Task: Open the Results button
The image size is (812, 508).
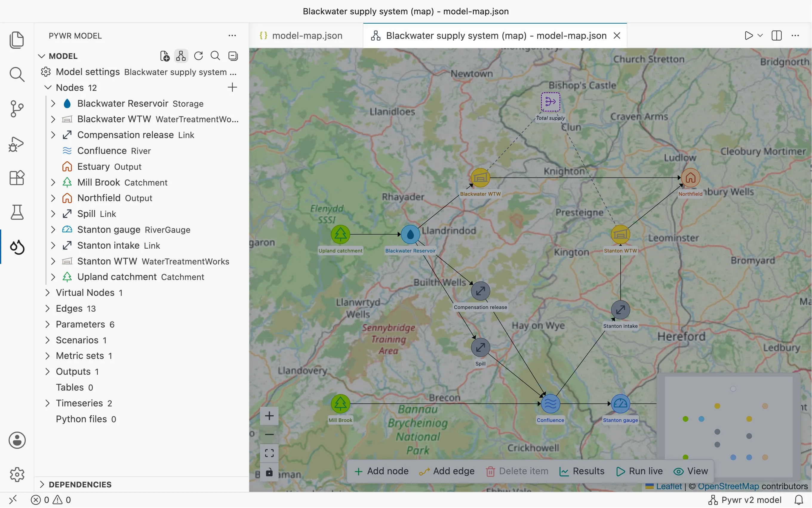Action: point(582,471)
